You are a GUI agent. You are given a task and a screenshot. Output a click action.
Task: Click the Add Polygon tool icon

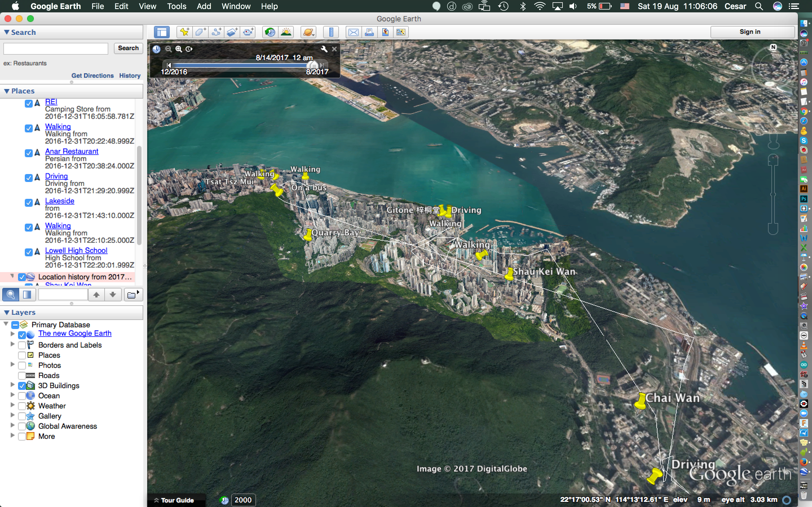click(200, 32)
